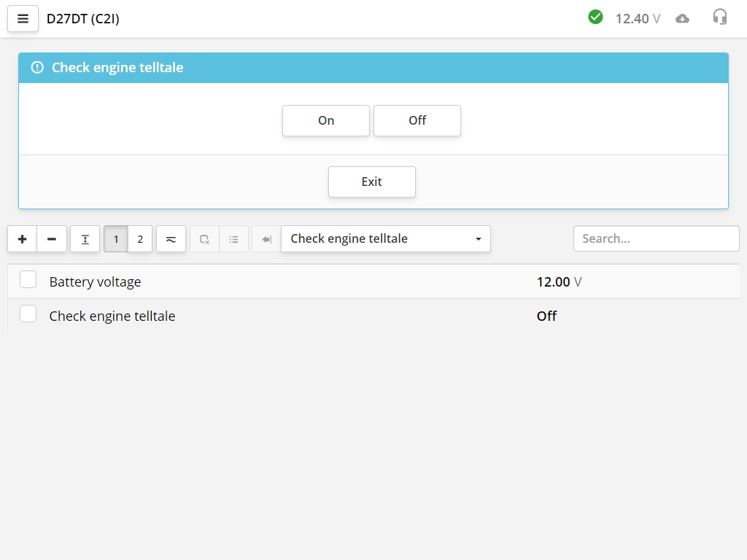
Task: Click the Exit button
Action: 371,182
